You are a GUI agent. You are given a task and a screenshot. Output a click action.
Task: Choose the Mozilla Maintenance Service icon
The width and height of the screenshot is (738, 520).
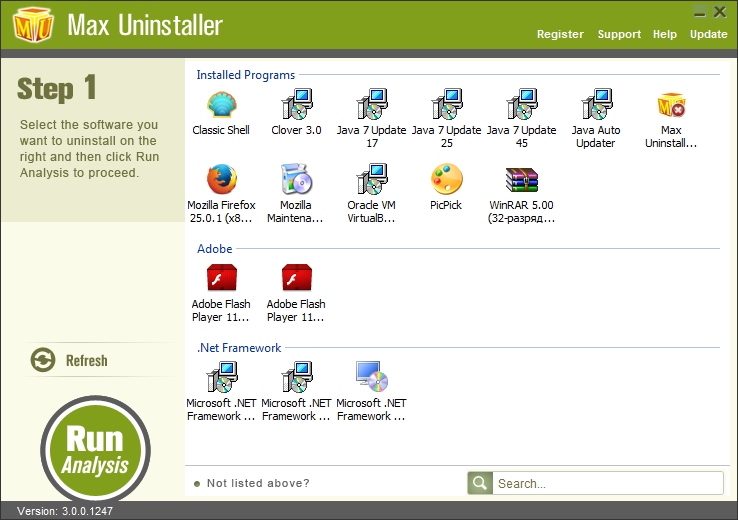click(x=296, y=180)
